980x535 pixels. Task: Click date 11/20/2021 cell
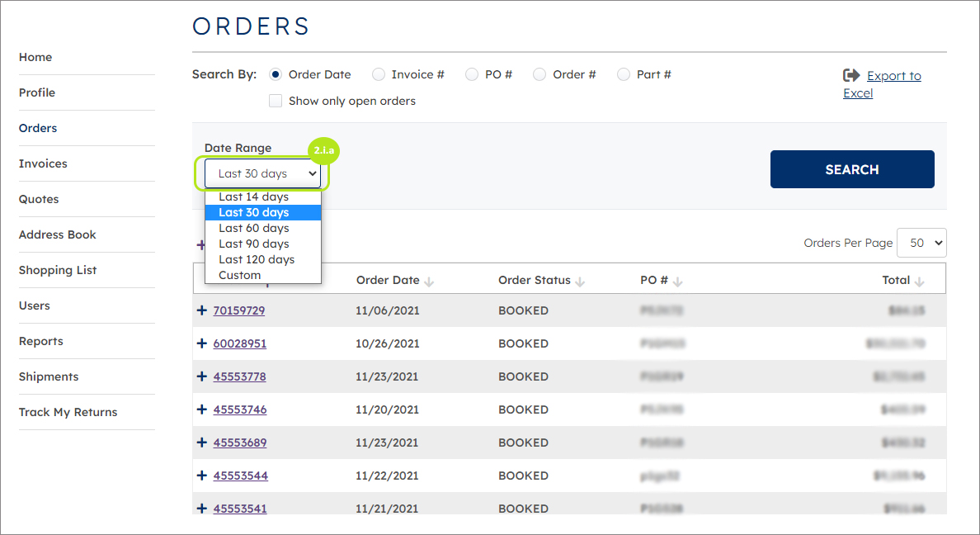coord(388,410)
